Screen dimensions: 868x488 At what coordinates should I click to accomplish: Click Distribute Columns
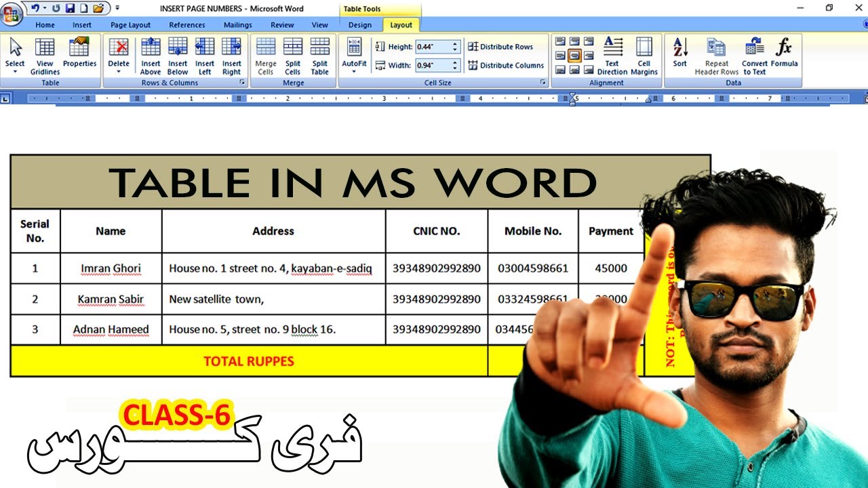506,65
